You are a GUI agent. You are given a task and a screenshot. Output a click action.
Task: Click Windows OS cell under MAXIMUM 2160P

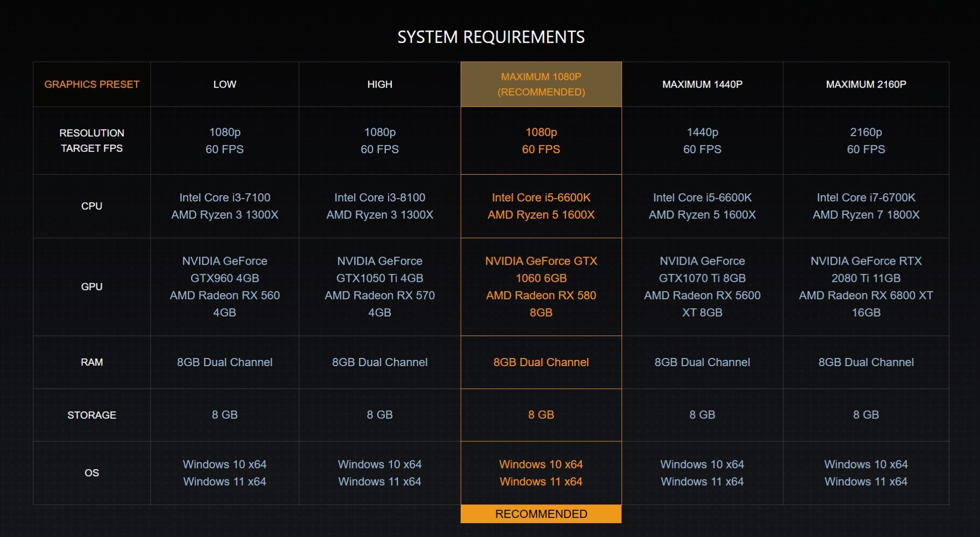click(866, 473)
